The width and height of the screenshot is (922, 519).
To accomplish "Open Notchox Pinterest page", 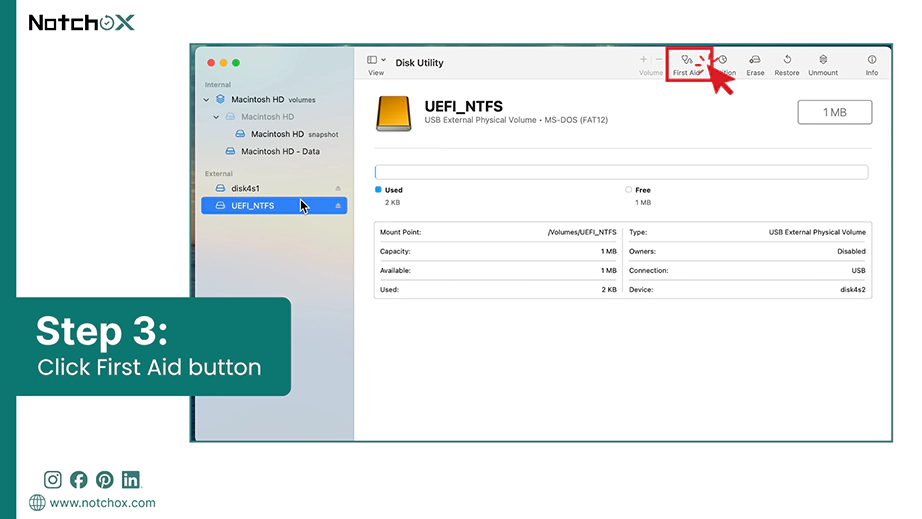I will [105, 480].
